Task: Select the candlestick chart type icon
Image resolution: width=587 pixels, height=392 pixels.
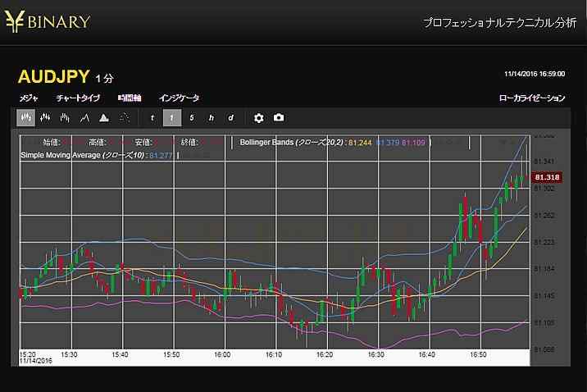Action: pos(26,117)
